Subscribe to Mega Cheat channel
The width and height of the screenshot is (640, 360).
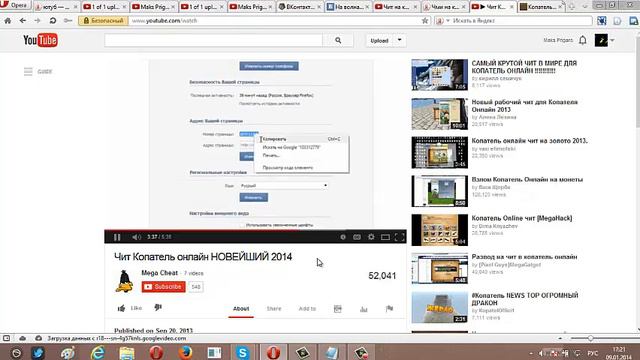[x=164, y=287]
